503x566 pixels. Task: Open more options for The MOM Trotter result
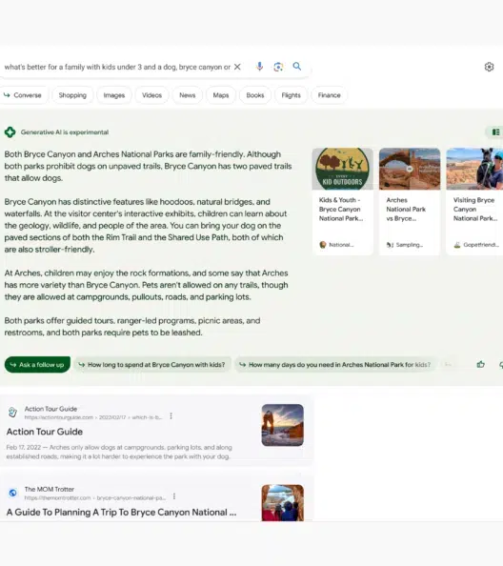(x=174, y=497)
